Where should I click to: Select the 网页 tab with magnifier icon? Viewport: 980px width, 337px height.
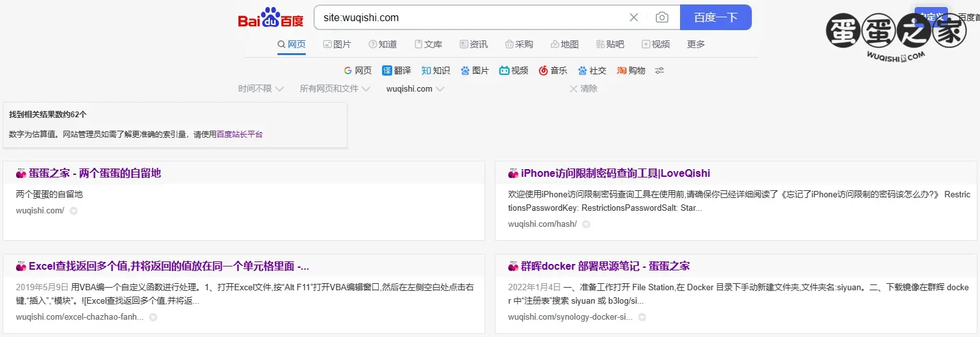pos(292,44)
